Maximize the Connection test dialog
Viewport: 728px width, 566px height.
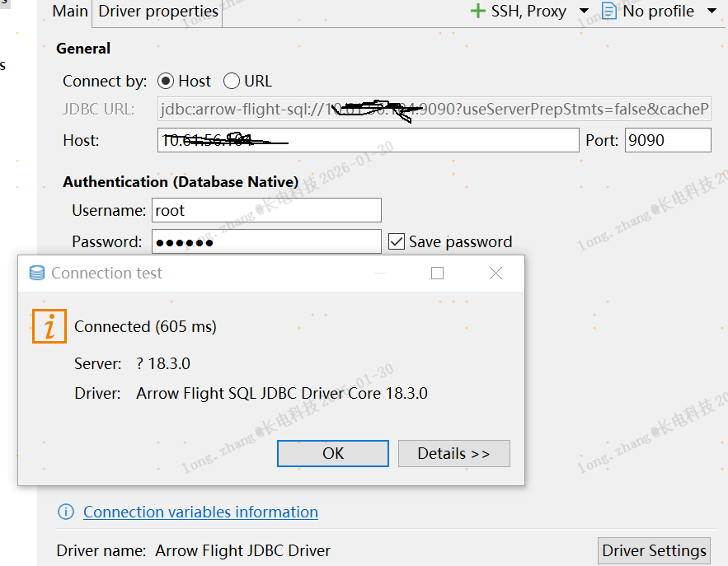coord(438,274)
